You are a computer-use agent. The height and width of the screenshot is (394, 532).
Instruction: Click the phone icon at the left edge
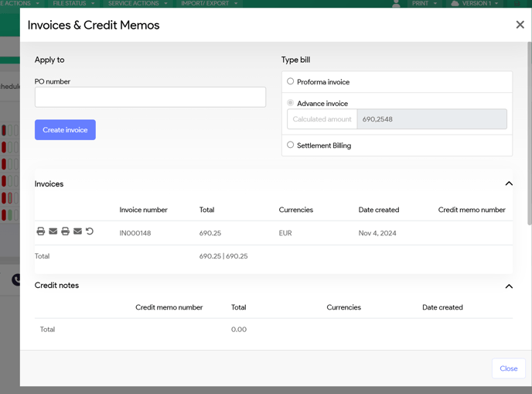[15, 280]
